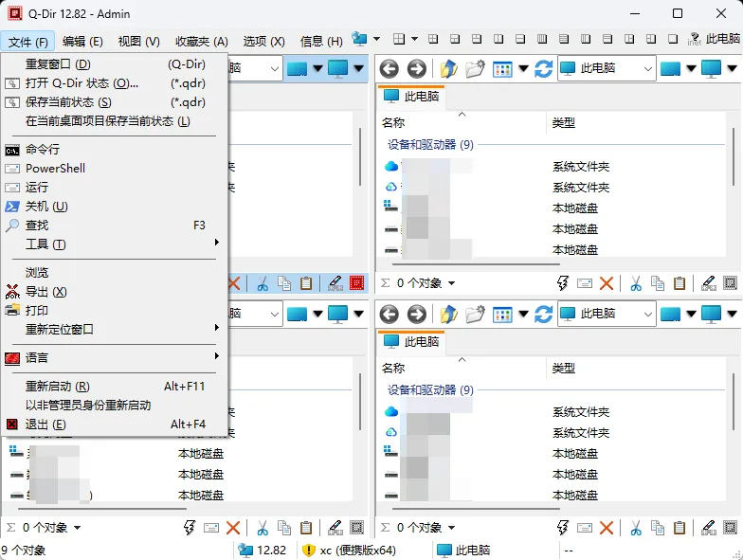This screenshot has height=560, width=743.
Task: Choose 导出 (X) menu entry
Action: pos(116,292)
